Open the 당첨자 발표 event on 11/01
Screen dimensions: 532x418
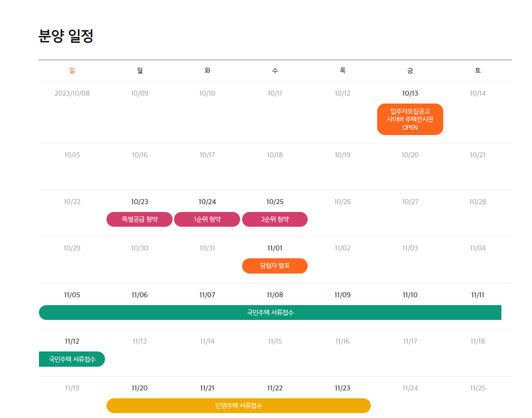click(275, 266)
